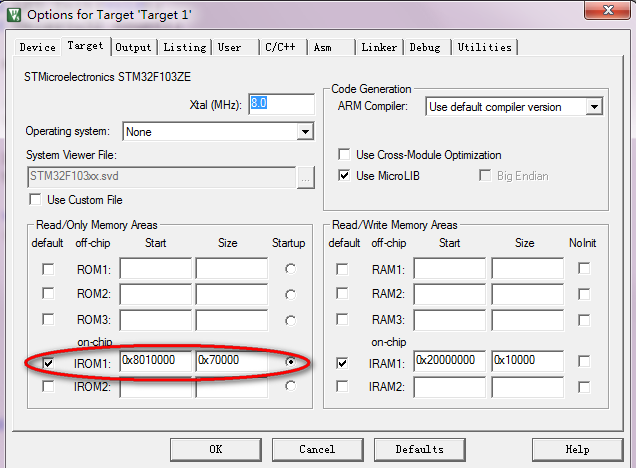The width and height of the screenshot is (636, 468).
Task: Click the IRAM1 Start field 0x20000000
Action: click(449, 361)
